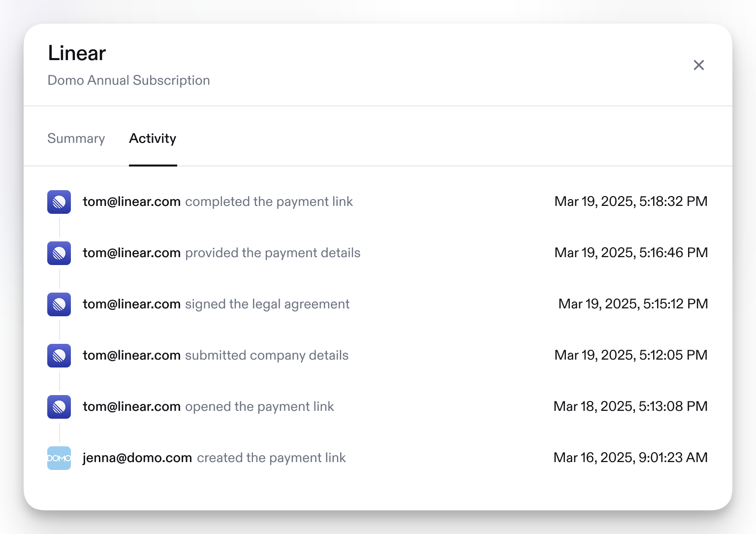Click Linear icon beside provided payment details
The image size is (756, 534).
click(59, 253)
